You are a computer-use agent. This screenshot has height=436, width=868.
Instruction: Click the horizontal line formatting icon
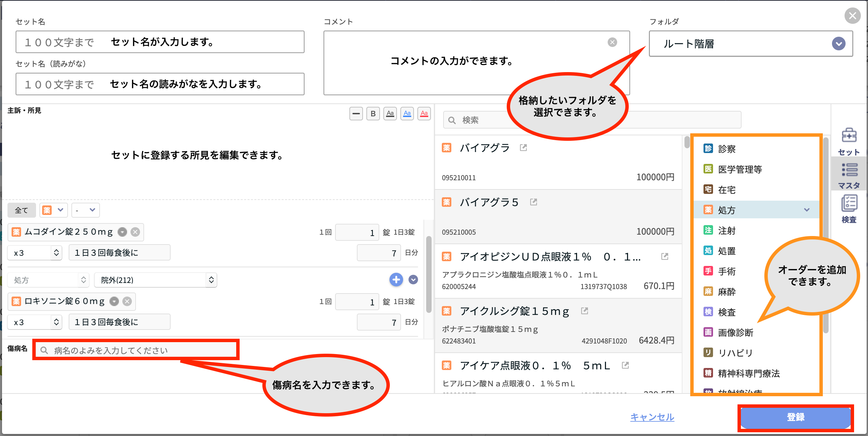[x=356, y=114]
